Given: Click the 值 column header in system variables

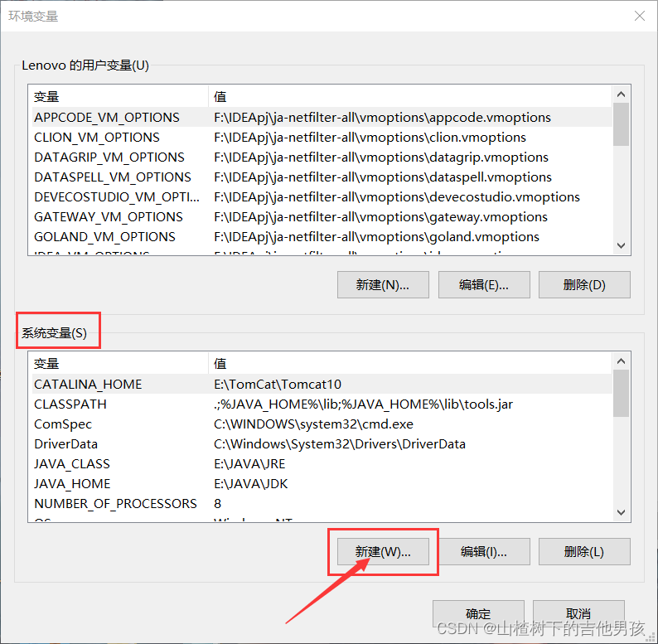Looking at the screenshot, I should [x=410, y=364].
